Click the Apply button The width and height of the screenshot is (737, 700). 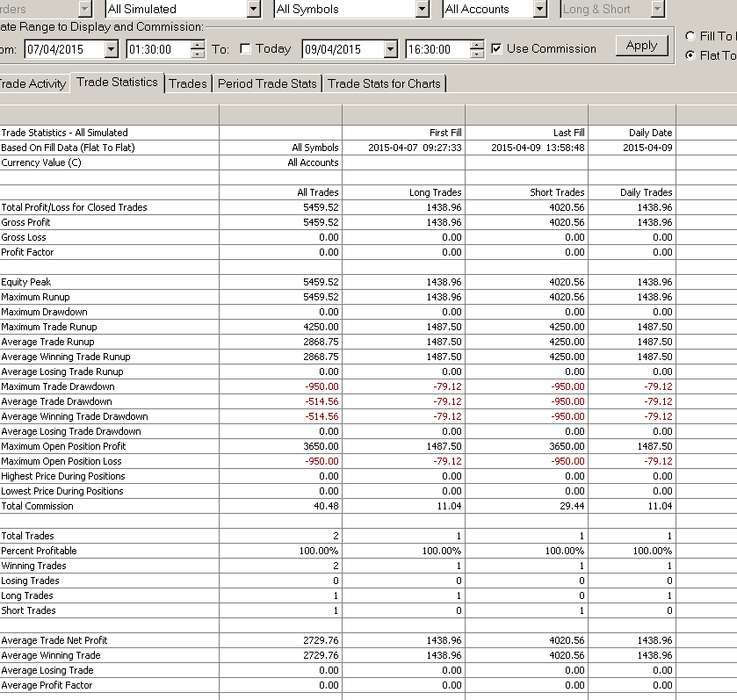click(x=641, y=46)
